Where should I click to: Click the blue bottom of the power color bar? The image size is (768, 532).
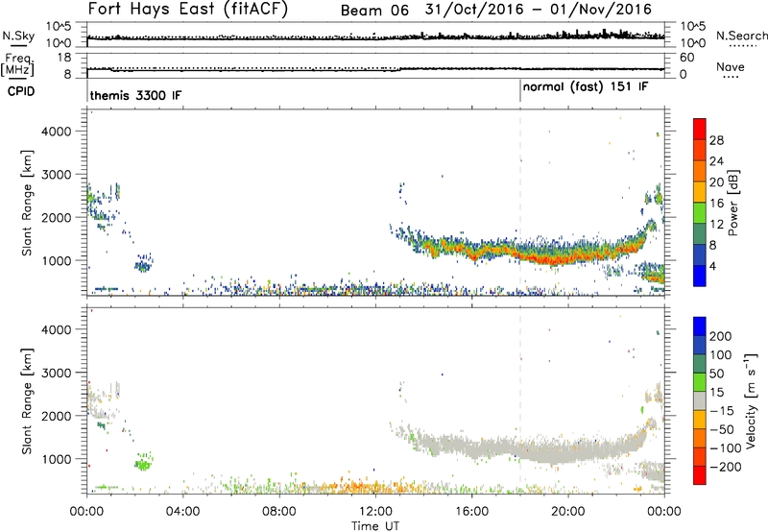tap(700, 276)
